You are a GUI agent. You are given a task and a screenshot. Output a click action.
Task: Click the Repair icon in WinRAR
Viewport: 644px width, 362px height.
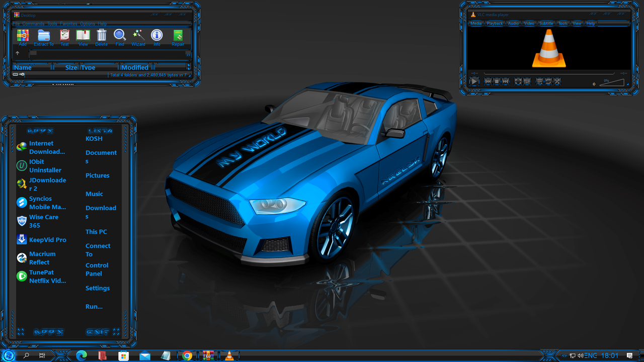(178, 38)
